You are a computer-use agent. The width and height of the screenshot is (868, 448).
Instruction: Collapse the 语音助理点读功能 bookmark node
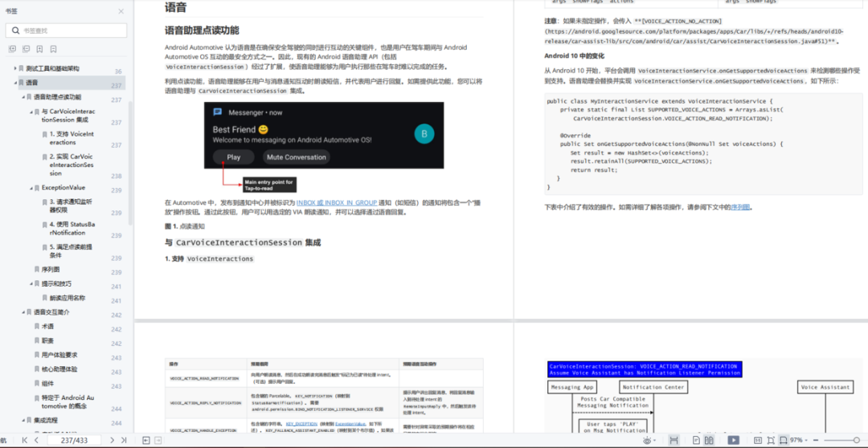click(23, 97)
